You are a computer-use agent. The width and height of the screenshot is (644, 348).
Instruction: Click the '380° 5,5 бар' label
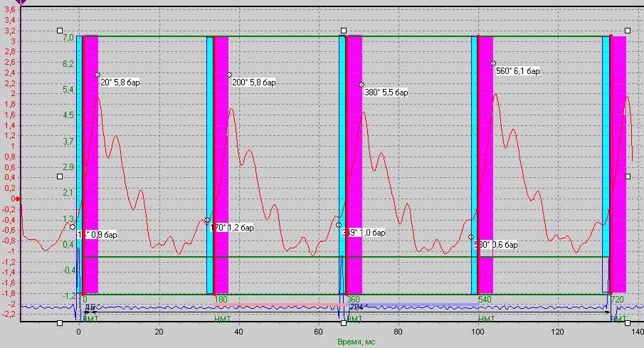(x=386, y=93)
